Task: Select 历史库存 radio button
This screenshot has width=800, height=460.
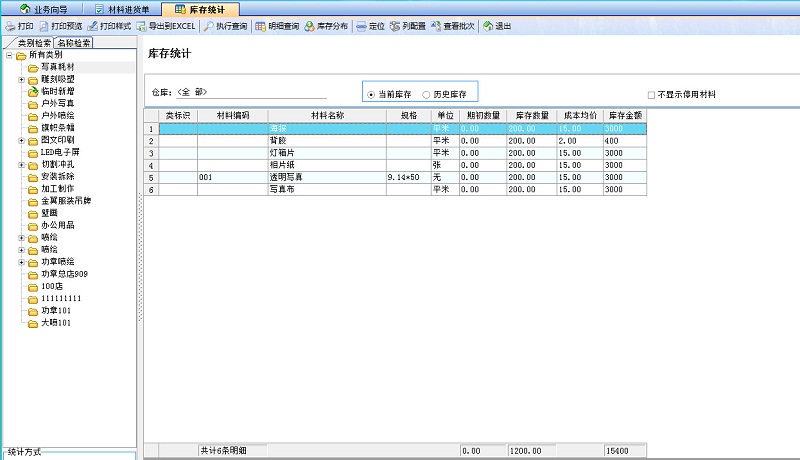Action: coord(427,94)
